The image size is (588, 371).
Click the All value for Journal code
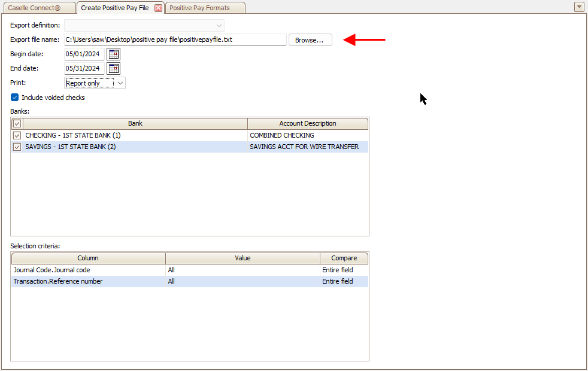[x=243, y=270]
